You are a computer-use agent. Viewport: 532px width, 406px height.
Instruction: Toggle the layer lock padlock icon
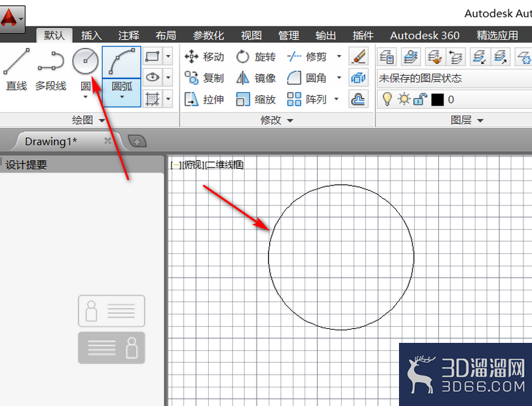point(420,99)
